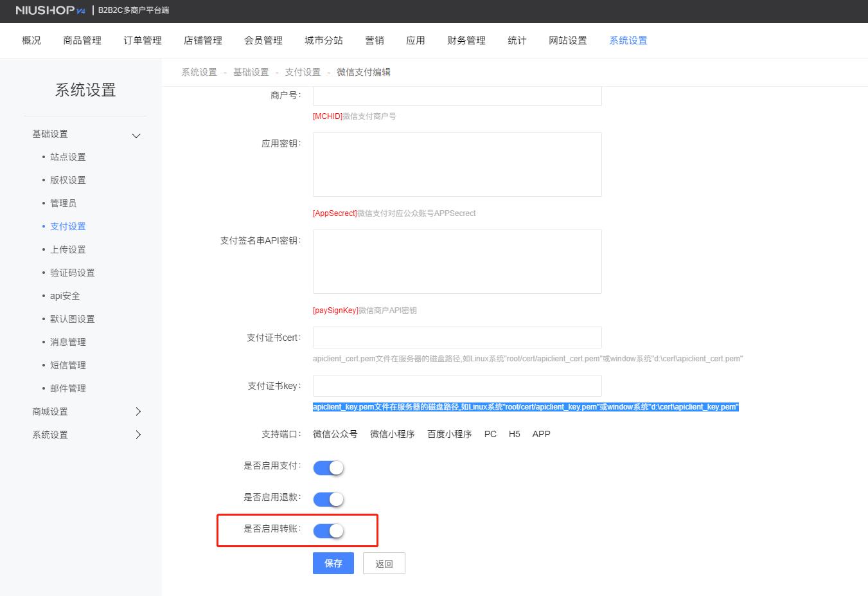Select 短信管理 in the sidebar
The image size is (868, 596).
[67, 365]
